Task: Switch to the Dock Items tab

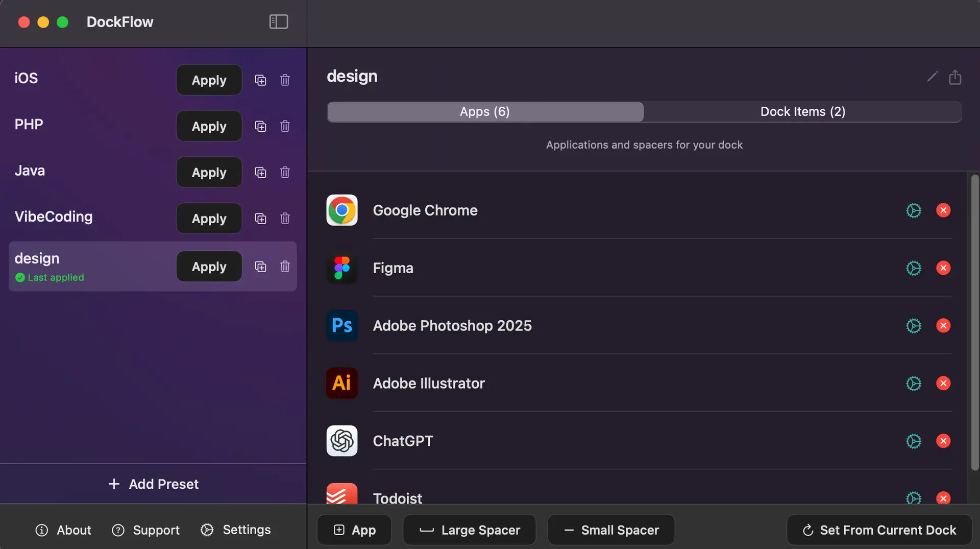Action: click(x=802, y=111)
